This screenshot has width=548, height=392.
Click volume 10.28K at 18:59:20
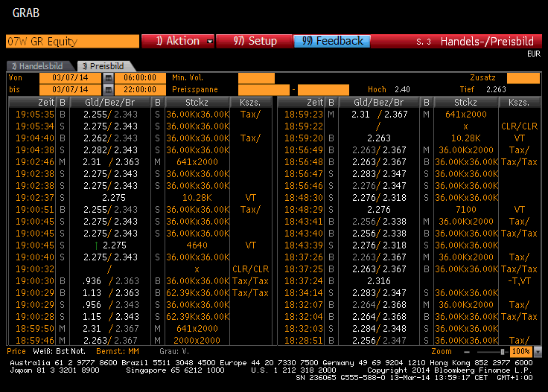pos(466,138)
